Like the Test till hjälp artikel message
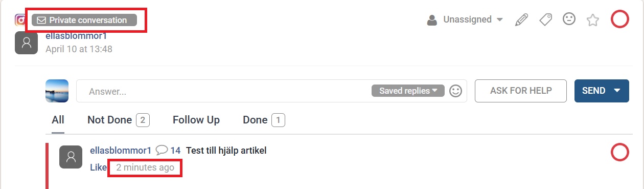This screenshot has height=189, width=644. 98,167
